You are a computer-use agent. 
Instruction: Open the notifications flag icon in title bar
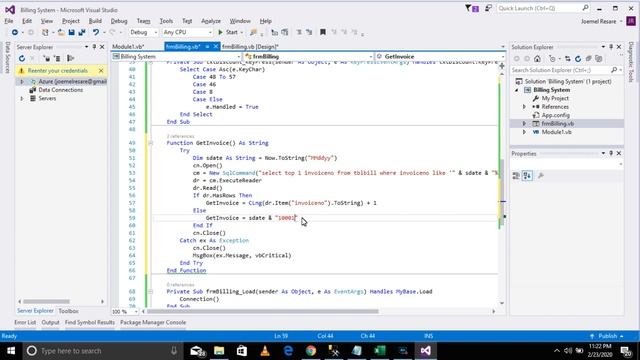472,8
